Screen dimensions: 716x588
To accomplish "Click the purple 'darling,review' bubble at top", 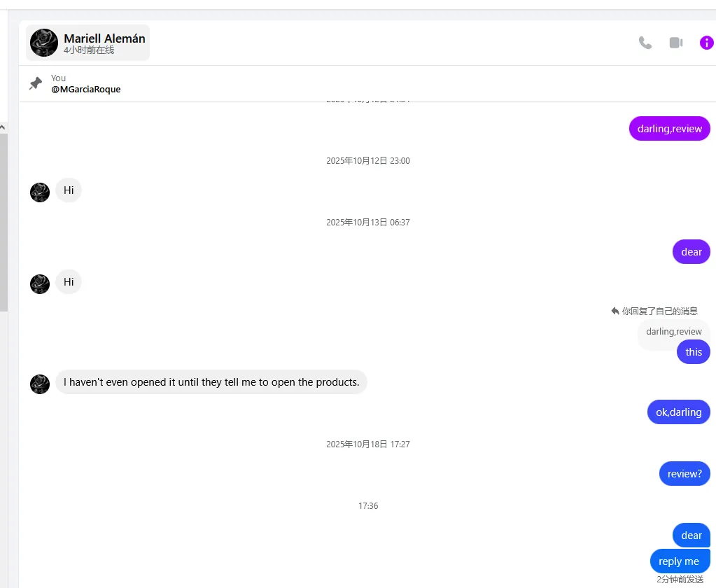I will tap(669, 129).
